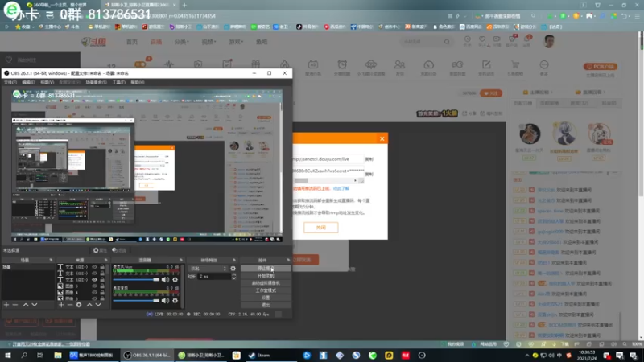Hide the third 文本 (GDI+) source eye

click(94, 279)
